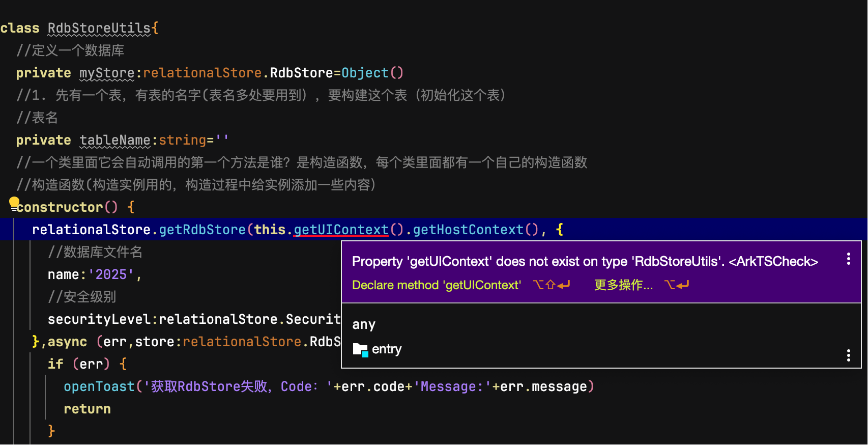Apply the "Declare method 'getUIContext'" quick fix
The width and height of the screenshot is (868, 445).
(x=436, y=285)
